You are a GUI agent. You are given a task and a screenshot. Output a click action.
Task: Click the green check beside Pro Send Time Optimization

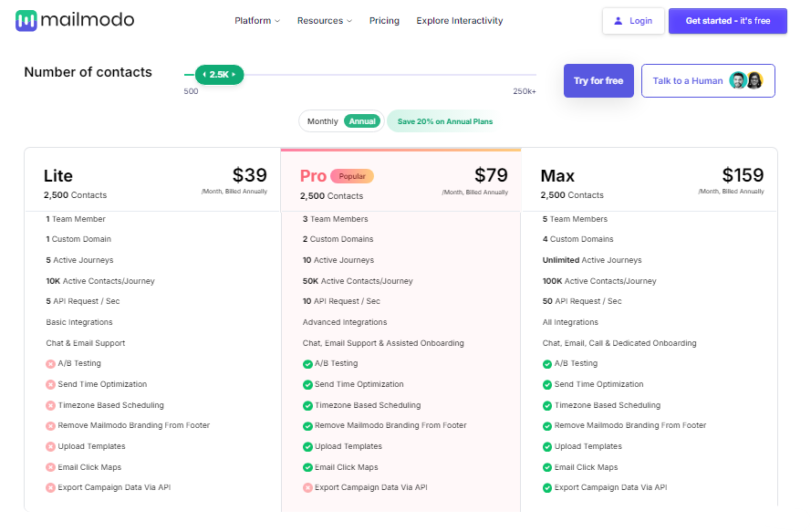tap(307, 384)
